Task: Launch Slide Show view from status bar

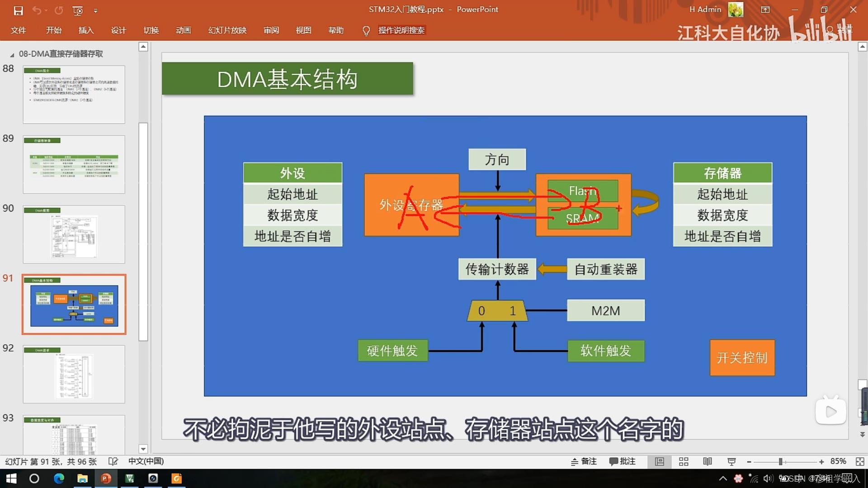Action: (731, 461)
